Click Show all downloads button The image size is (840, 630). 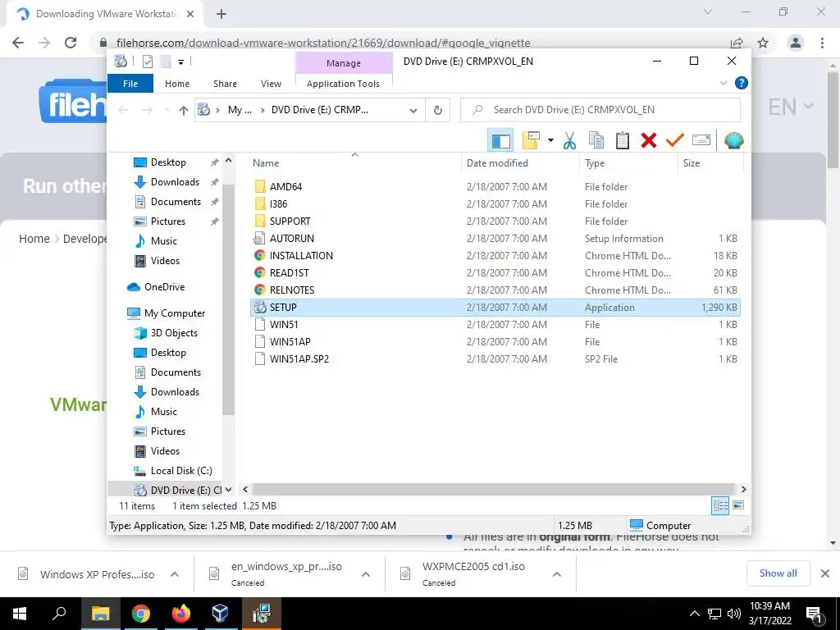(778, 573)
